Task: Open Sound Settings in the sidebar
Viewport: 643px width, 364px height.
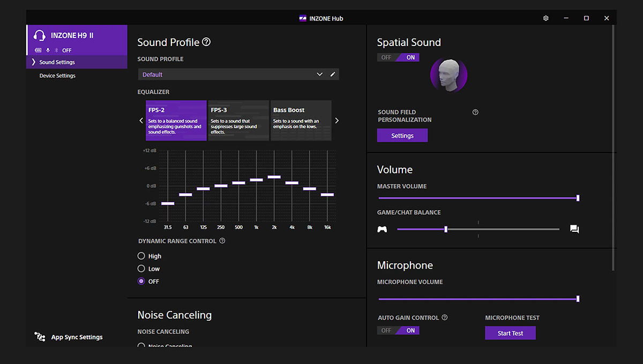Action: click(77, 62)
